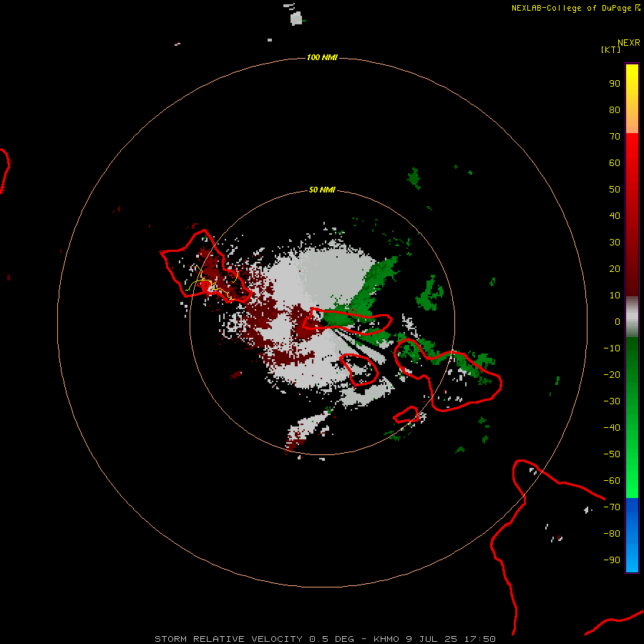The width and height of the screenshot is (644, 644).
Task: Click the green segment of the color bar
Action: [632, 417]
